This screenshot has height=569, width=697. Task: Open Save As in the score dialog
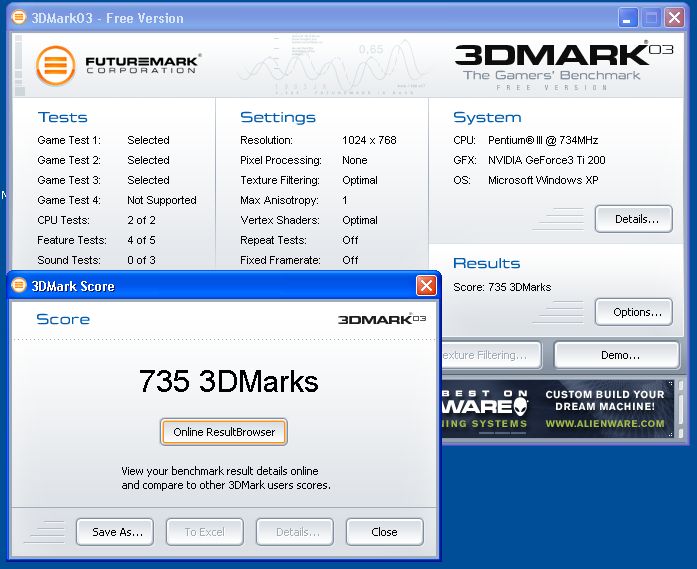coord(115,532)
